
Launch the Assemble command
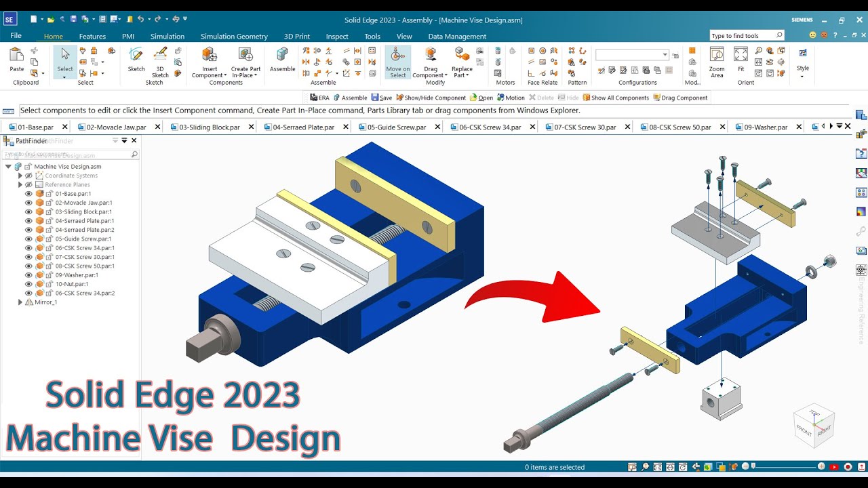282,60
